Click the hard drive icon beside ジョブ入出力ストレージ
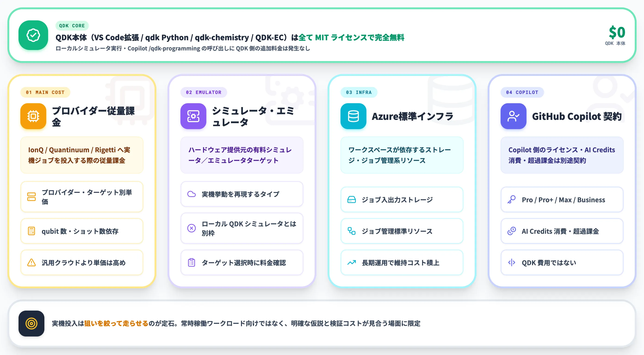The image size is (644, 355). [x=352, y=199]
